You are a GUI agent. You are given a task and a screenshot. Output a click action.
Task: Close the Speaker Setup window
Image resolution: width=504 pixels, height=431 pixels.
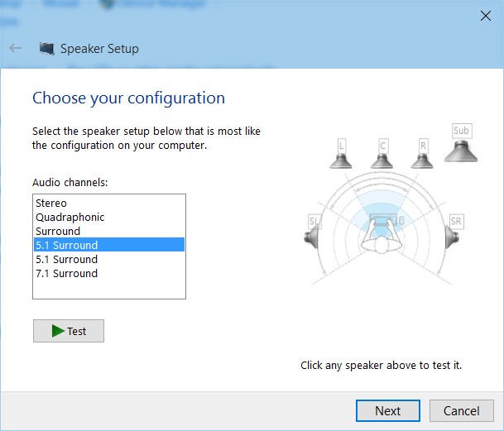point(485,16)
